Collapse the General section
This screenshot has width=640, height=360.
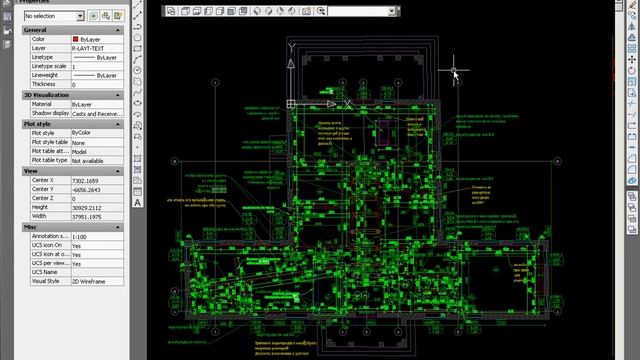click(118, 30)
